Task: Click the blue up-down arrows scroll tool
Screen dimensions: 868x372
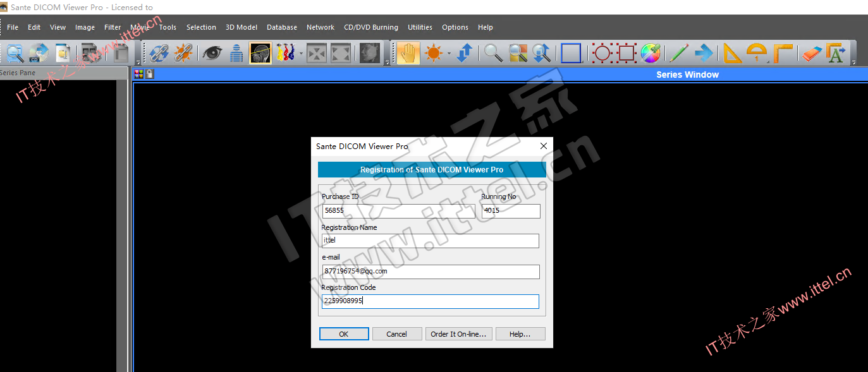Action: (465, 53)
